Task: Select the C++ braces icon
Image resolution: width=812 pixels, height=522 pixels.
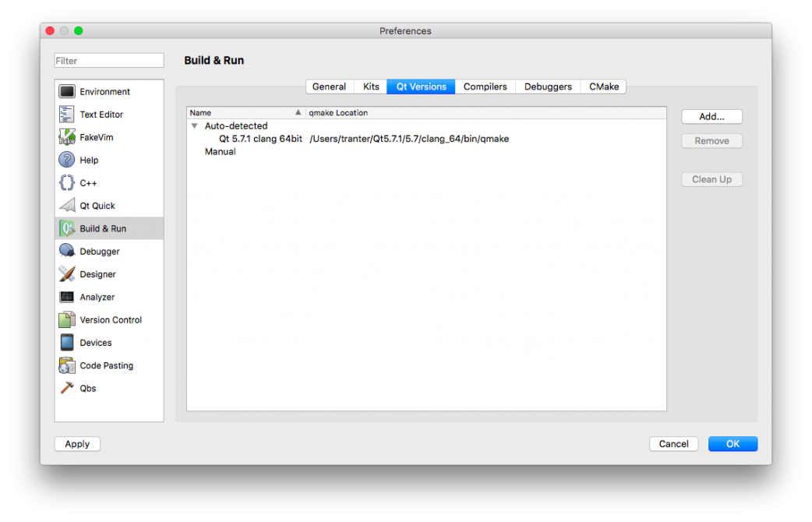Action: [x=67, y=183]
